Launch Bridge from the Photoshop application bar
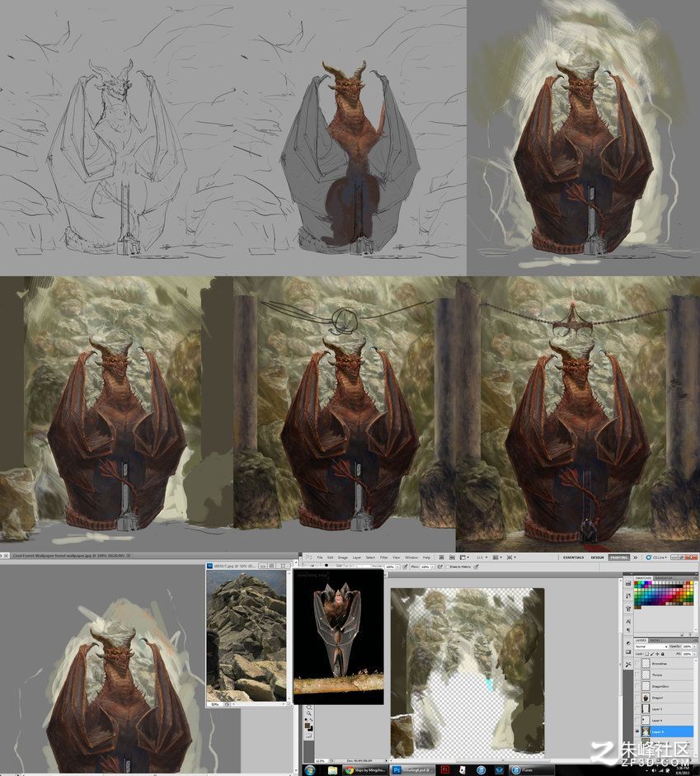Screen dimensions: 700x776 [x=442, y=557]
